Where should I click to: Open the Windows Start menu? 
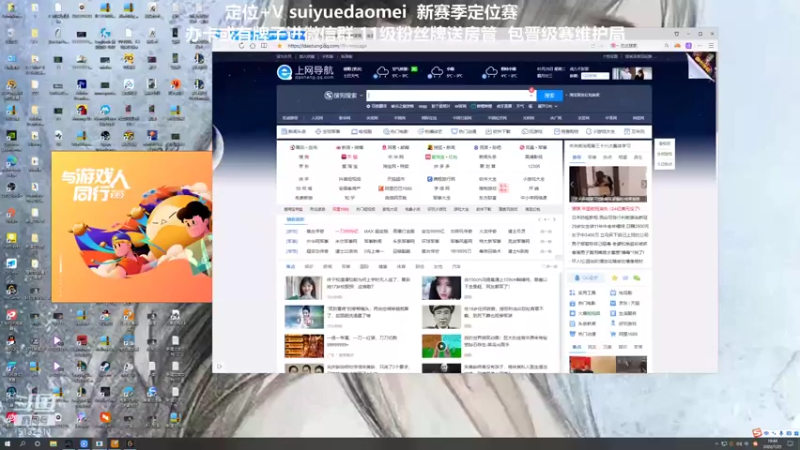7,444
